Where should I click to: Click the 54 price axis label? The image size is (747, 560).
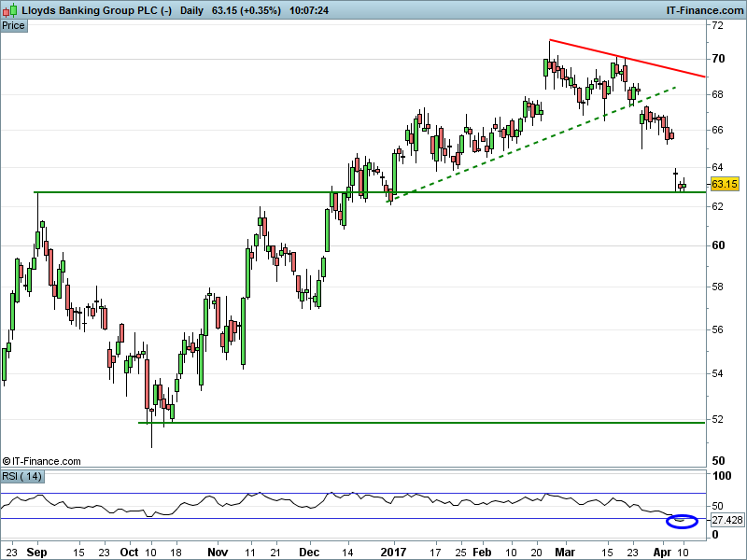pyautogui.click(x=717, y=373)
